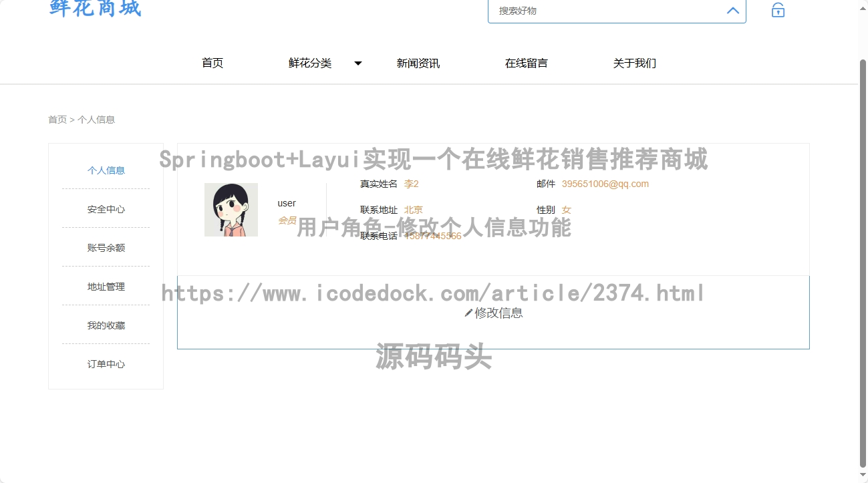Click the 修改信息 button
The height and width of the screenshot is (483, 868).
point(493,313)
